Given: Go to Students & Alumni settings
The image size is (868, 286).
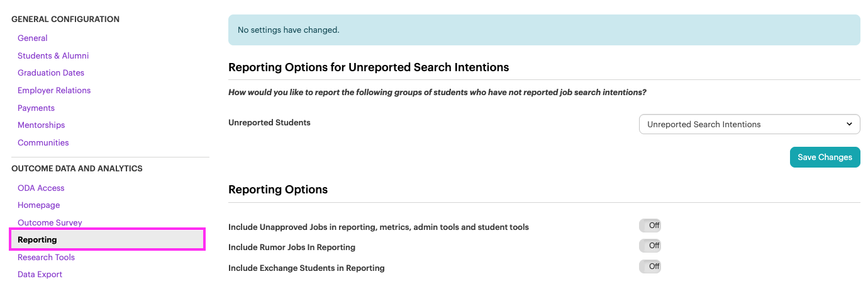Looking at the screenshot, I should coord(53,55).
